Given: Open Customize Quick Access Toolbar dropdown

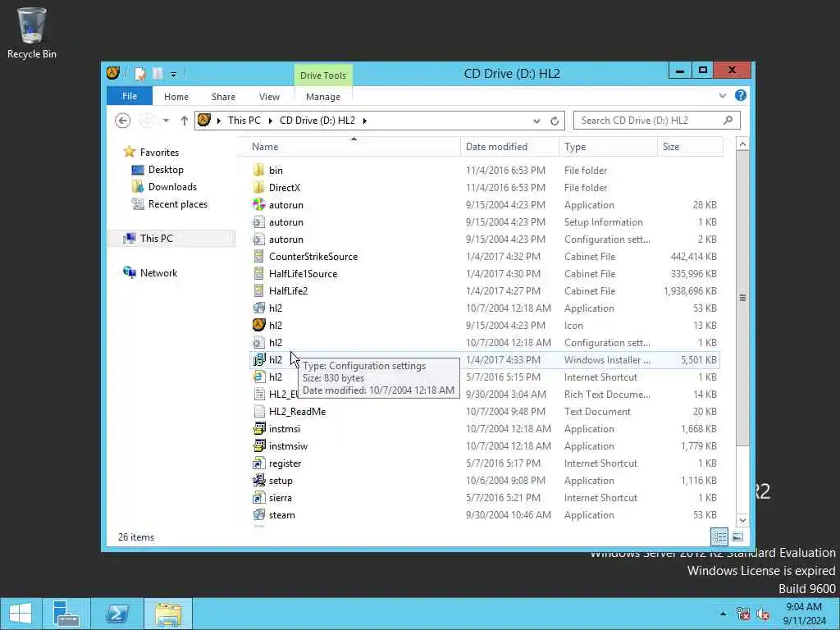Looking at the screenshot, I should (x=174, y=75).
